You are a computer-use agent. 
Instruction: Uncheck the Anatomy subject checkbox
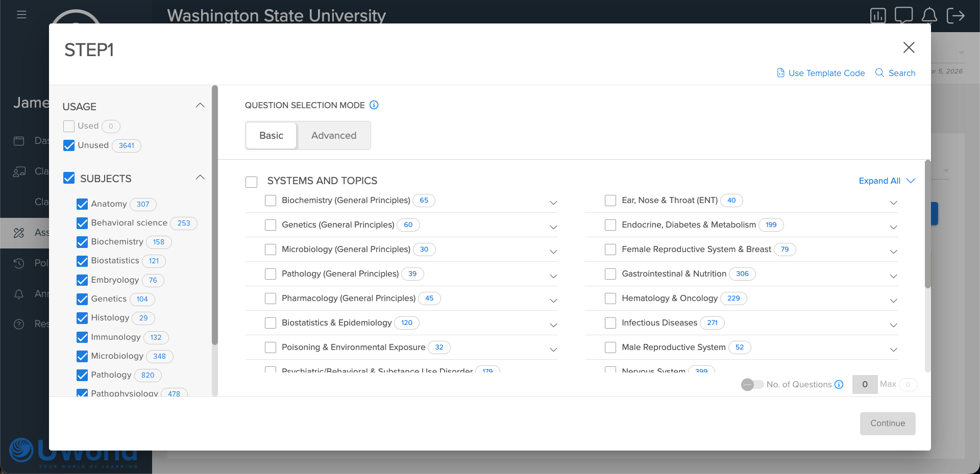(x=82, y=204)
